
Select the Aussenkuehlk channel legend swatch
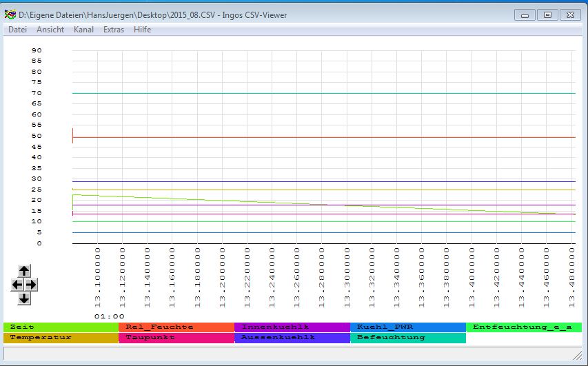tap(292, 338)
